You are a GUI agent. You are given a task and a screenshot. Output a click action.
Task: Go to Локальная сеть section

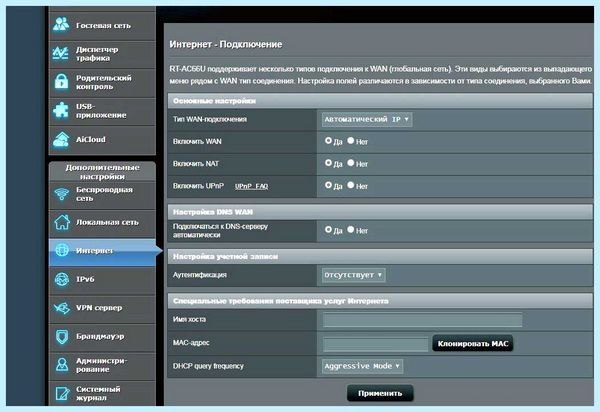click(102, 223)
